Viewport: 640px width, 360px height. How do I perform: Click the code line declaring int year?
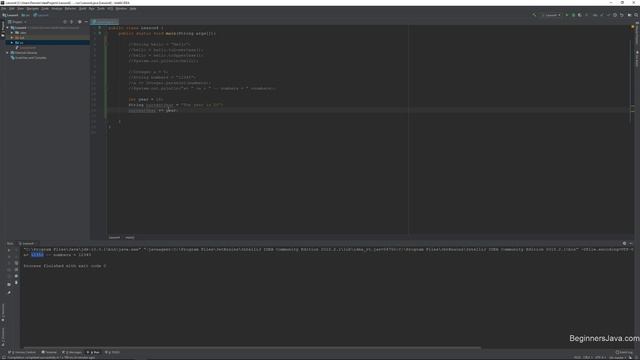(x=146, y=100)
